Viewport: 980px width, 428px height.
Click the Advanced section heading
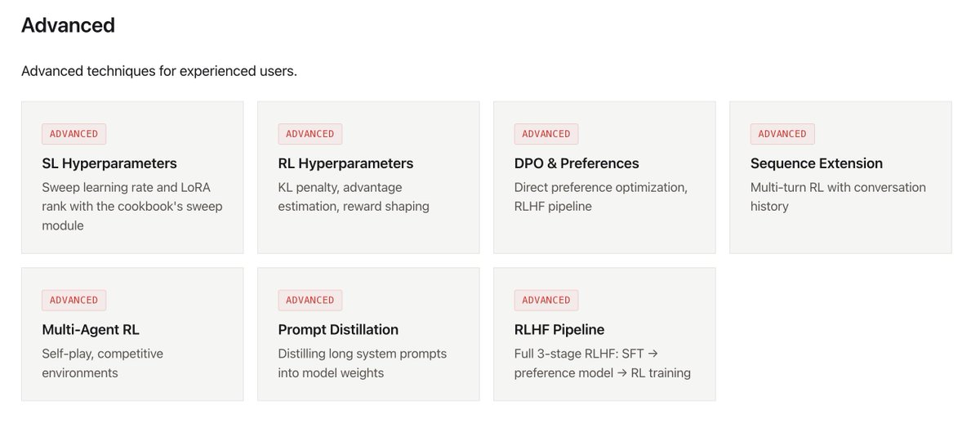pyautogui.click(x=68, y=25)
